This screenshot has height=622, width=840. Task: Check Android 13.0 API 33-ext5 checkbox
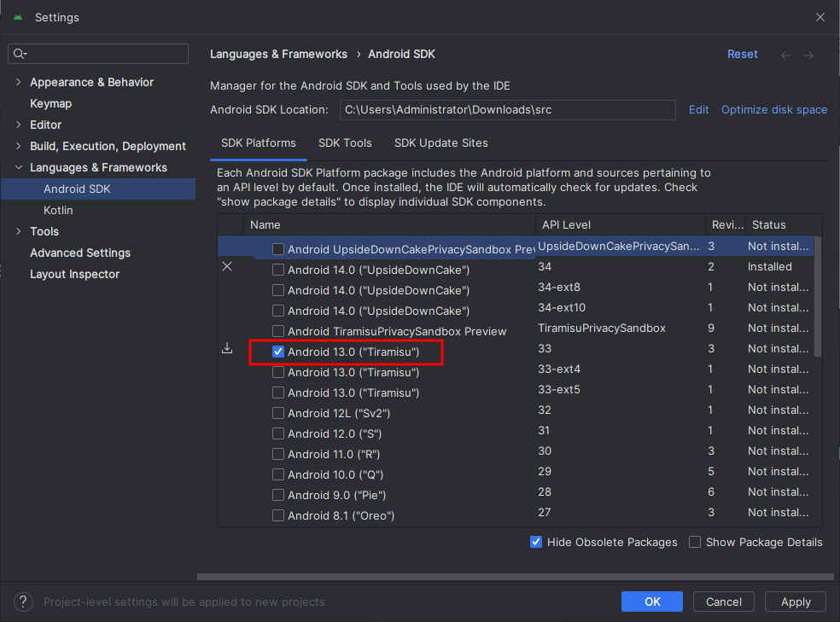278,392
